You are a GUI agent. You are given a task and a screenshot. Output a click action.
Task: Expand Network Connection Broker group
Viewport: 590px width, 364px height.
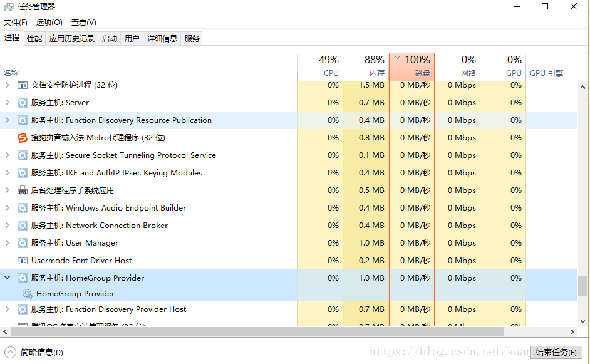pos(7,225)
